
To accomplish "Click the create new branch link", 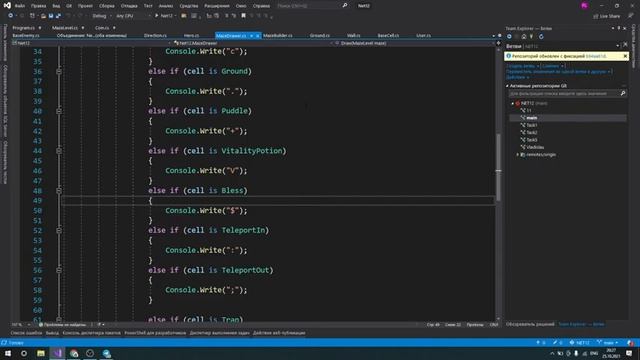I will pos(521,66).
